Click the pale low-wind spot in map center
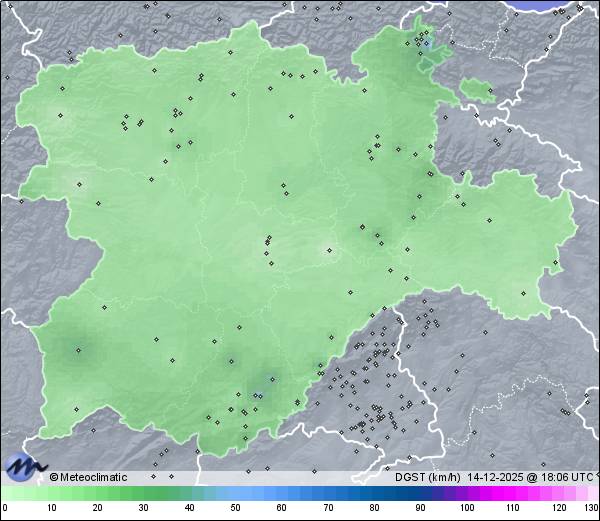The image size is (600, 521). 327,250
